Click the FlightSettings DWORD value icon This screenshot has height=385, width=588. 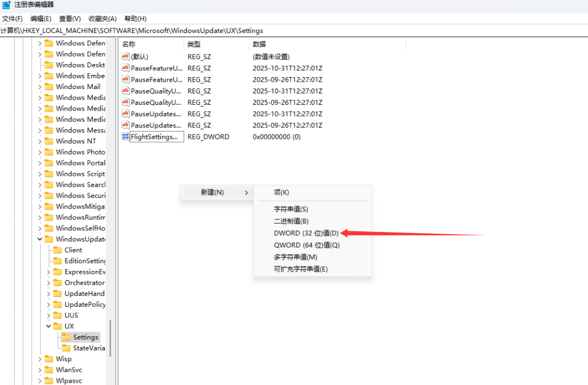(125, 137)
